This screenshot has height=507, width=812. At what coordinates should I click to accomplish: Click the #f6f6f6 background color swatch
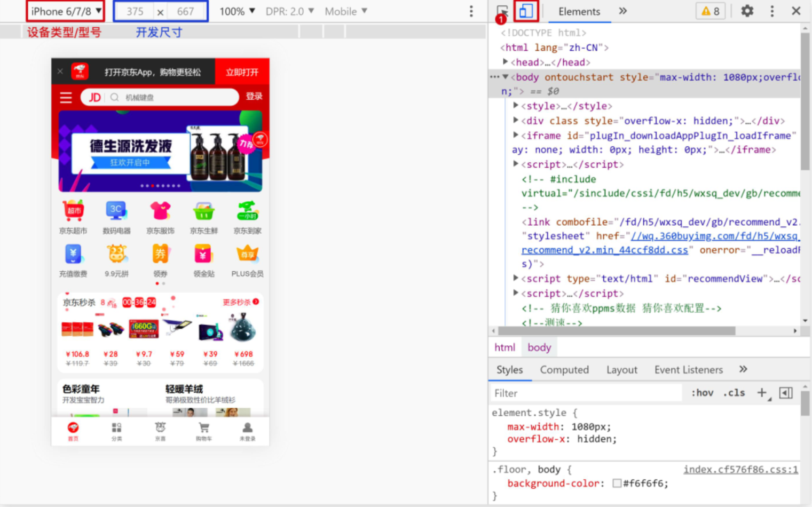click(617, 484)
